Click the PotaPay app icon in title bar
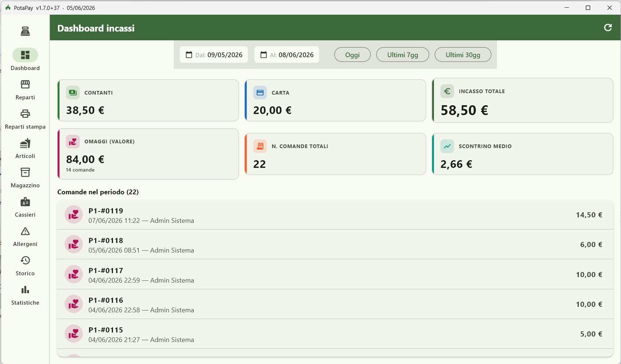This screenshot has height=364, width=621. pyautogui.click(x=8, y=7)
